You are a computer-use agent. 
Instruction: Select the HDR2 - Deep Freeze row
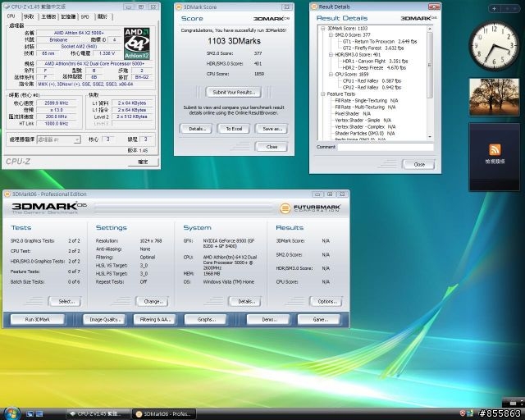pos(374,67)
